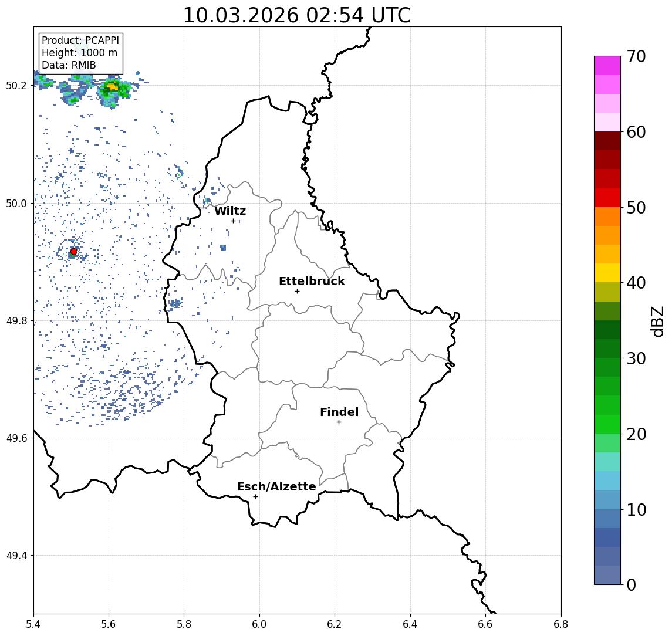Click the title 10.03.2026 02:54 UTC
This screenshot has width=672, height=636.
(x=297, y=15)
